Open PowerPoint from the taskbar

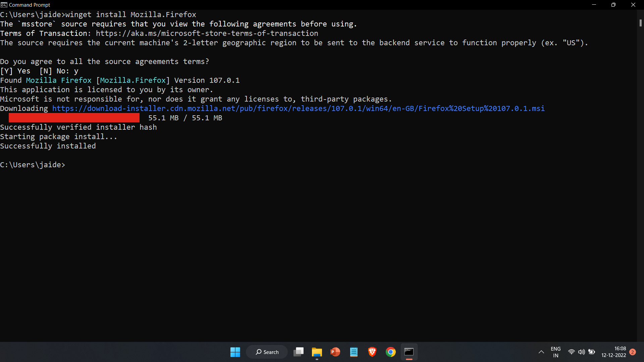(x=335, y=352)
